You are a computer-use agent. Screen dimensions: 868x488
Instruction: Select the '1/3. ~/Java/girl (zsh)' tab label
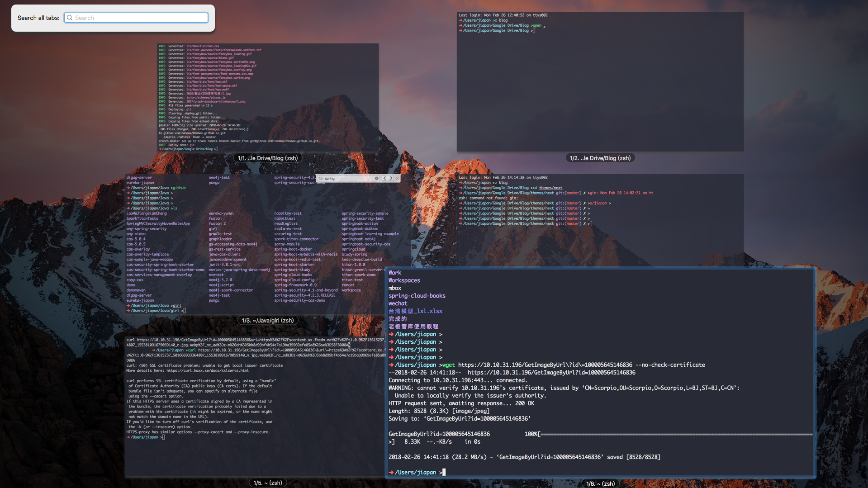point(268,321)
